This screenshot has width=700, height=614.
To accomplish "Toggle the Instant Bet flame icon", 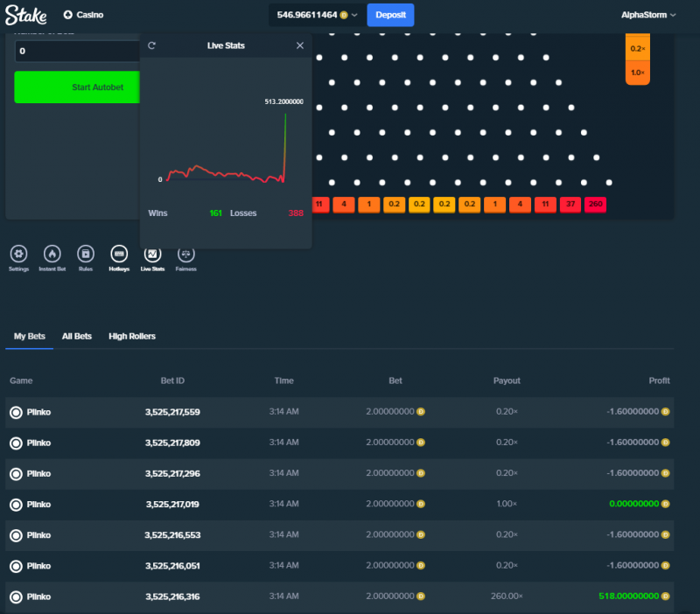I will [52, 254].
